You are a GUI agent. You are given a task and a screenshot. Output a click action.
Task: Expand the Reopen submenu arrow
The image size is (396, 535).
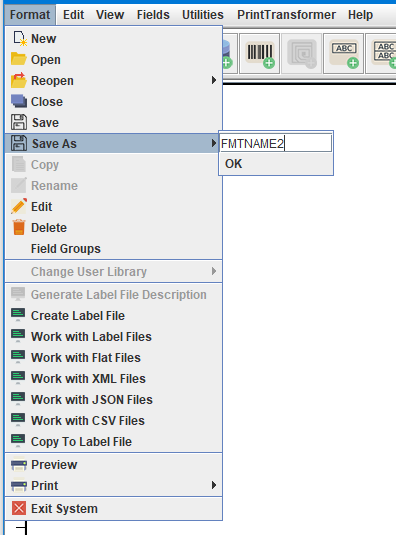click(214, 81)
